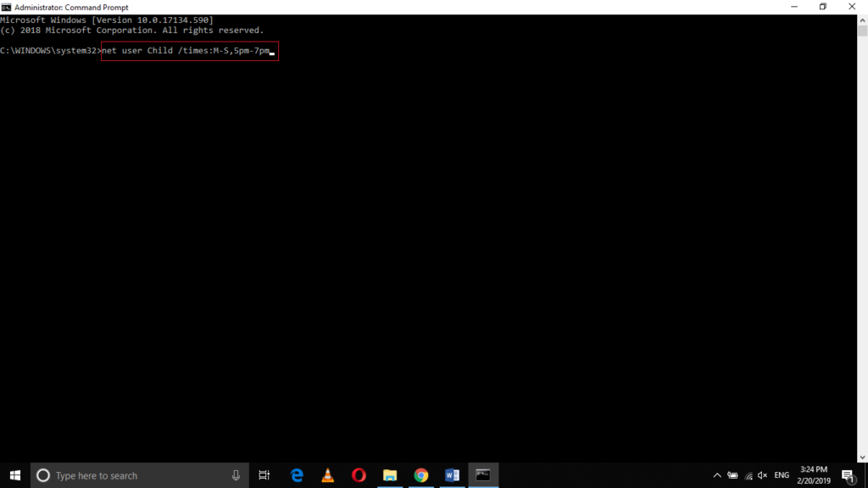Click the Command Prompt title bar icon
Image resolution: width=868 pixels, height=488 pixels.
click(x=6, y=7)
